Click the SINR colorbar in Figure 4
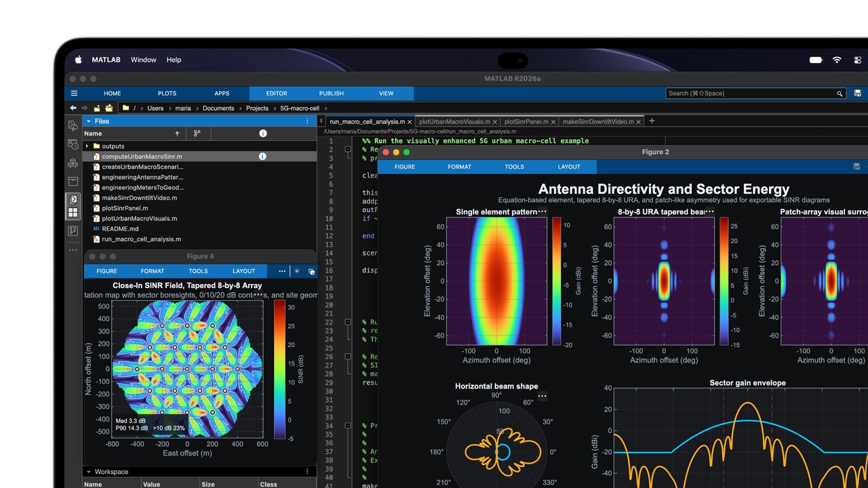This screenshot has width=868, height=488. coord(279,369)
